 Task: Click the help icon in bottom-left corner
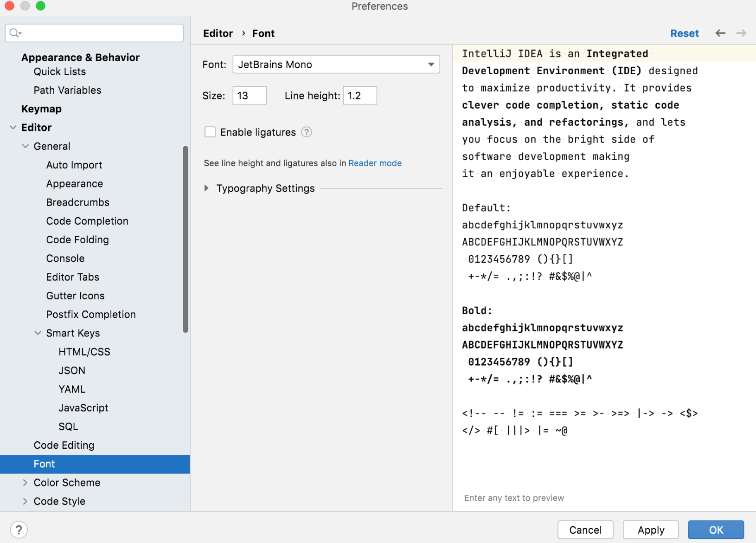tap(19, 530)
